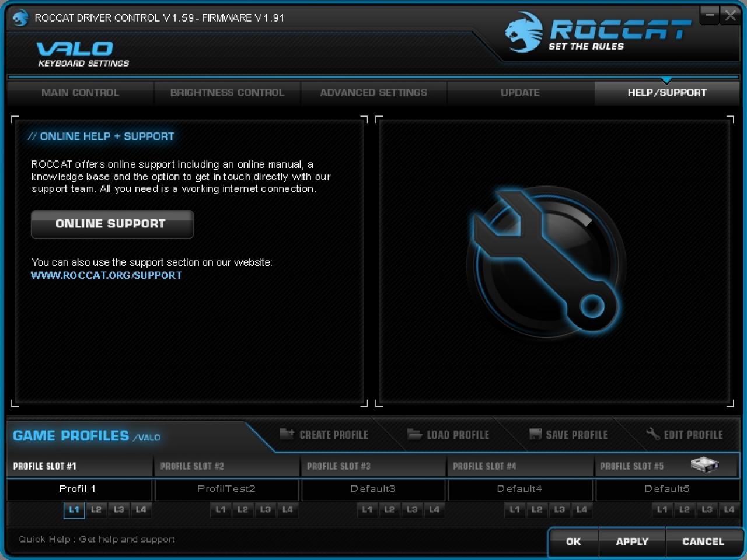Toggle L1 under Profil 1

[74, 510]
